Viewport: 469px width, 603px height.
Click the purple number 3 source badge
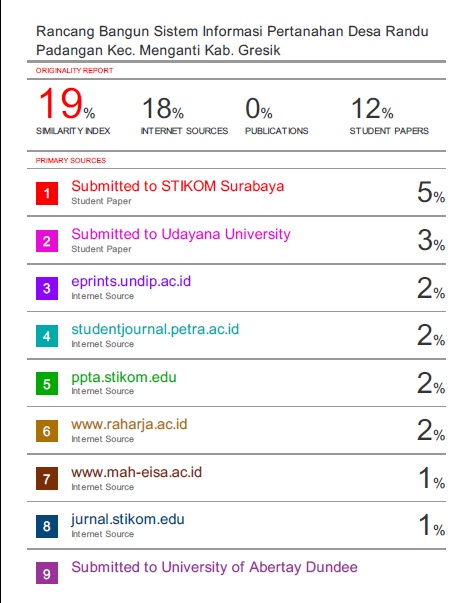(47, 288)
